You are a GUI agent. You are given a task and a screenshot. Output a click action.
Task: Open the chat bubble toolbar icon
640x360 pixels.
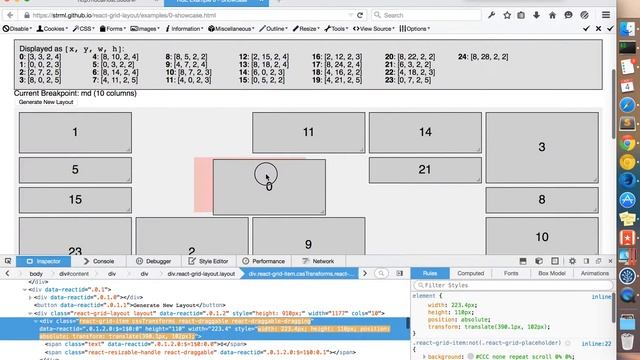click(568, 15)
